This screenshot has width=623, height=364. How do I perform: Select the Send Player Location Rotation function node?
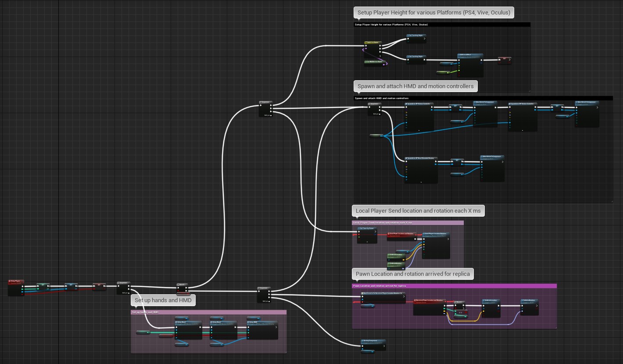[436, 246]
